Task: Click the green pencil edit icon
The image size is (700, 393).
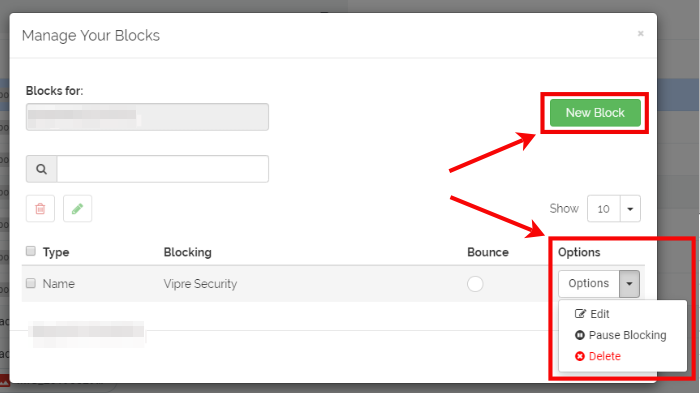Action: [77, 209]
